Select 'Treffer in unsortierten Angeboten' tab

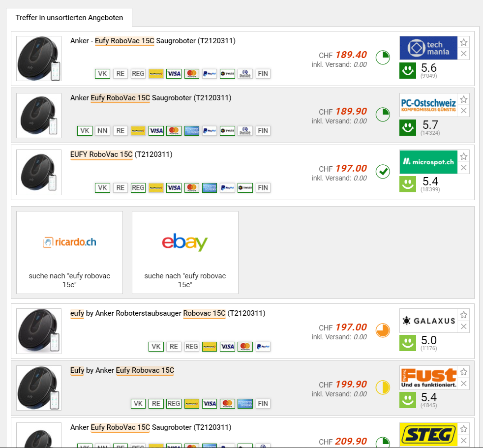tap(69, 18)
